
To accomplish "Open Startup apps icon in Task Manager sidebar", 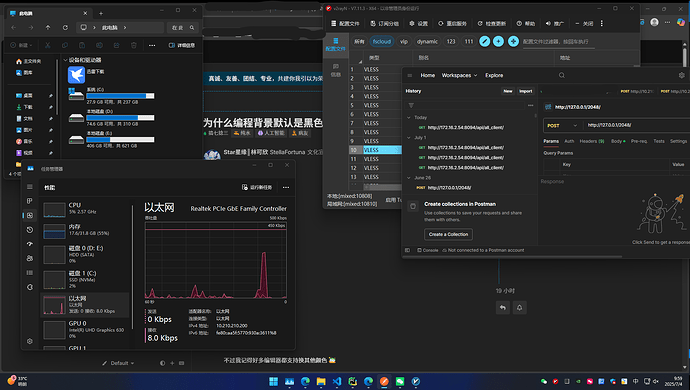I will [29, 244].
